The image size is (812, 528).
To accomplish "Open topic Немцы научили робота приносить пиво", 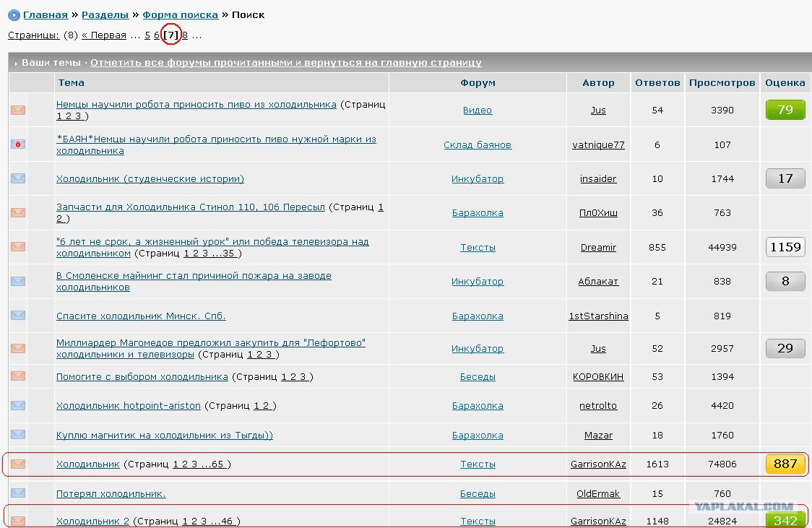I will (x=196, y=105).
